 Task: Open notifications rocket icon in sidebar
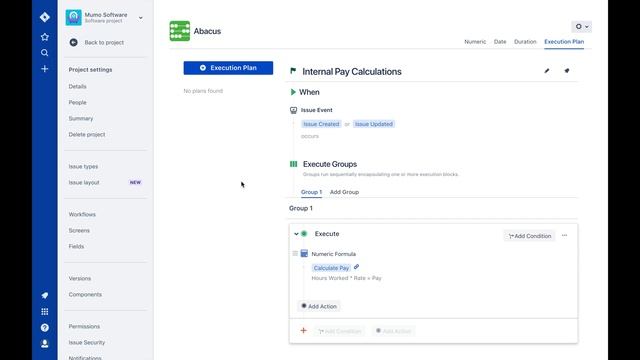44,295
